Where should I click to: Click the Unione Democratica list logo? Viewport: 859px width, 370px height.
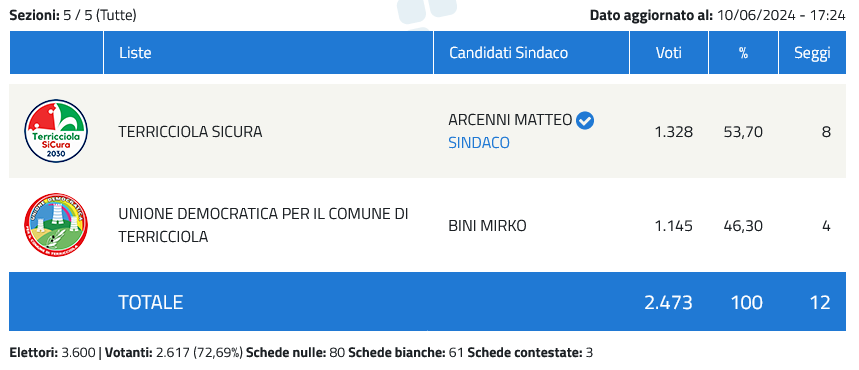56,225
